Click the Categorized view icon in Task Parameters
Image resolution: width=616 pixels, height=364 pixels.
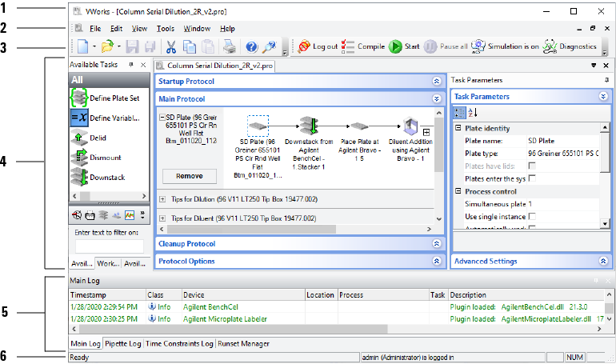click(459, 113)
